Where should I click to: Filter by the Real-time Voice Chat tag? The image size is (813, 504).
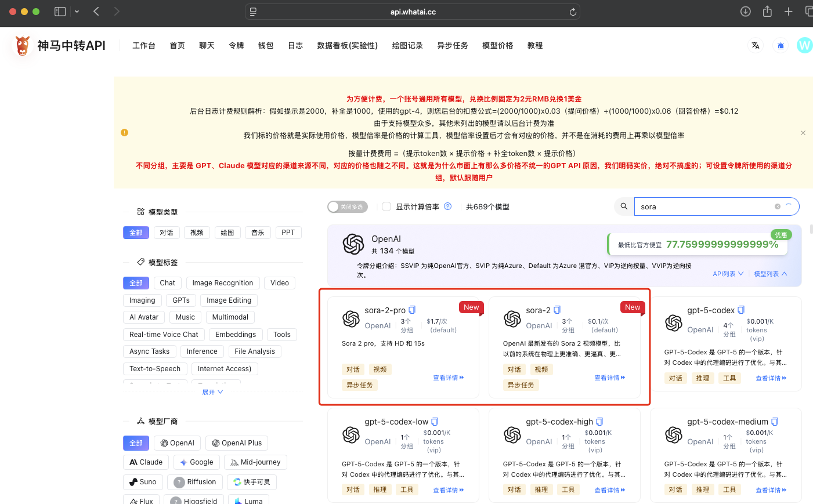point(164,335)
